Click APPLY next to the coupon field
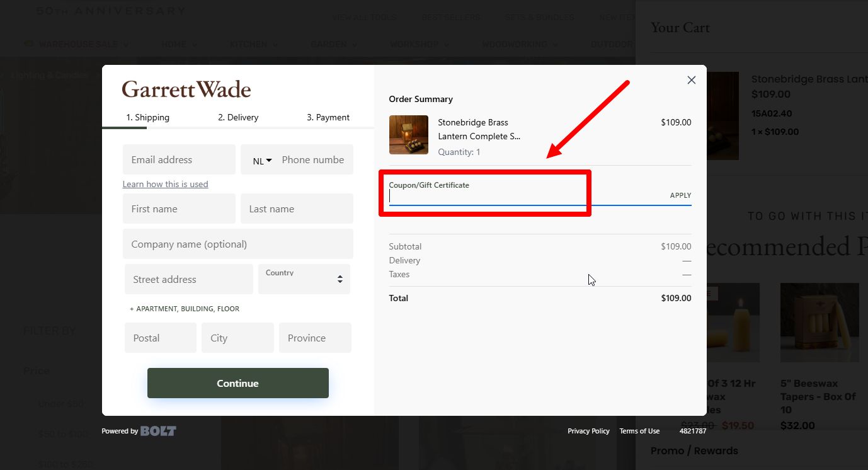 (x=680, y=195)
